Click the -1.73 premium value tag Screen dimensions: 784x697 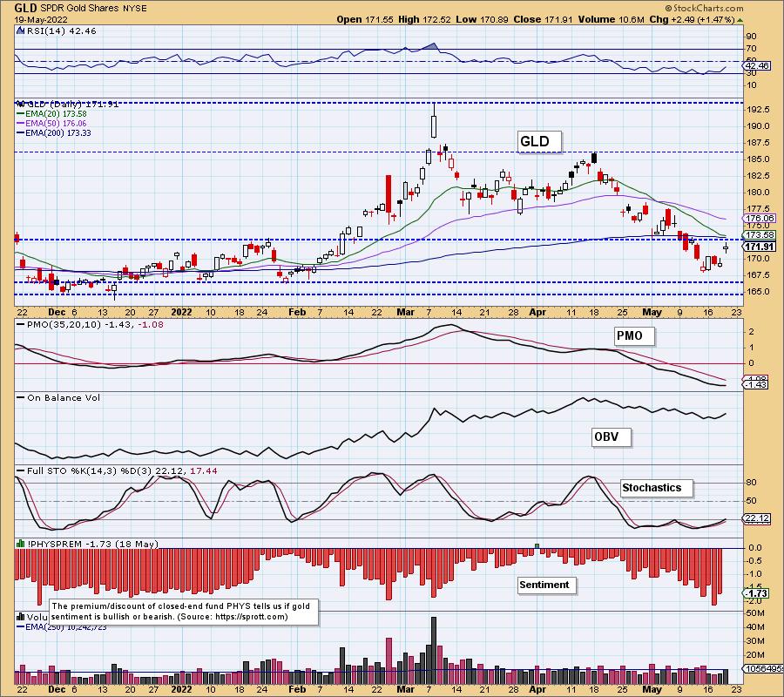756,593
